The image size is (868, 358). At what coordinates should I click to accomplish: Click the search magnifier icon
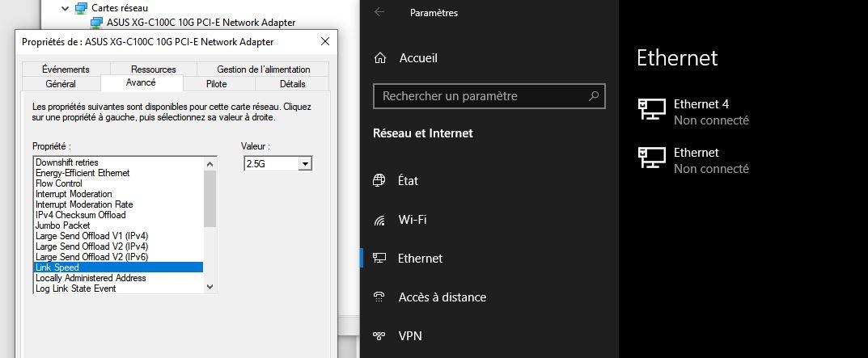(594, 96)
